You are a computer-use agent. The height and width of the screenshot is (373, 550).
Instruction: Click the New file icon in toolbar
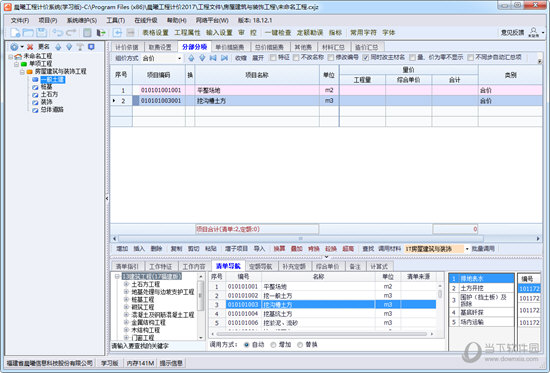(x=15, y=33)
